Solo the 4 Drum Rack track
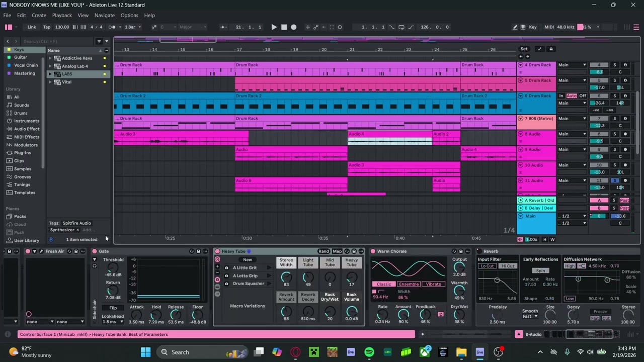Screen dimensions: 644x362 click(x=614, y=65)
